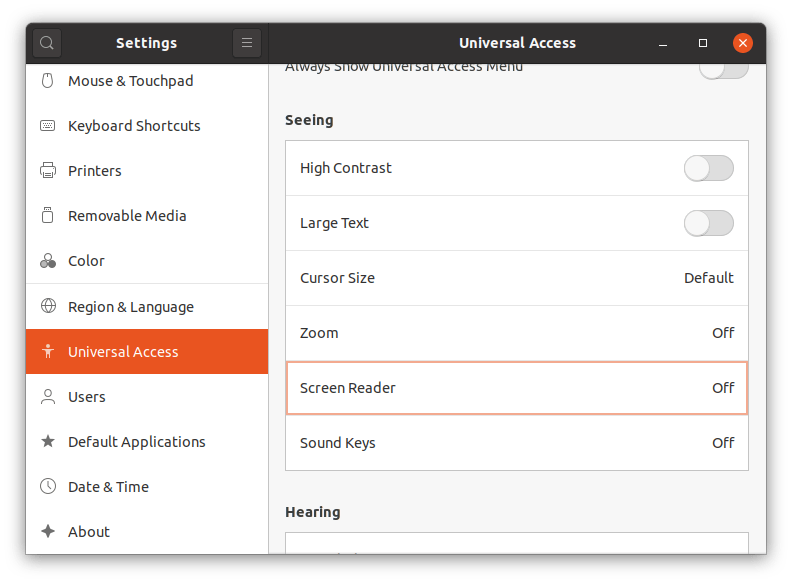Image resolution: width=792 pixels, height=583 pixels.
Task: Open the Zoom settings row
Action: 517,333
